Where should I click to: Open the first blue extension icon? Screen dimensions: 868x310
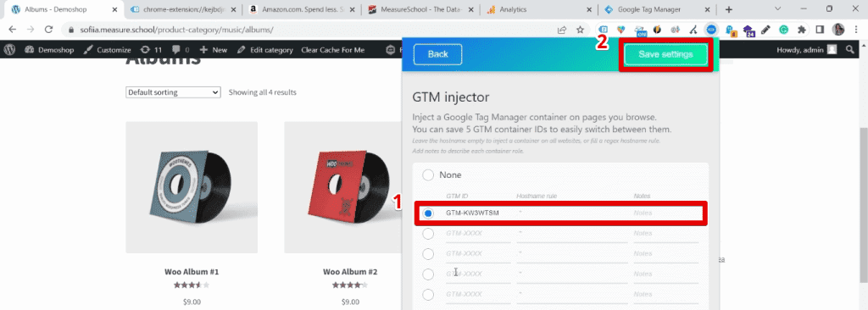point(604,30)
